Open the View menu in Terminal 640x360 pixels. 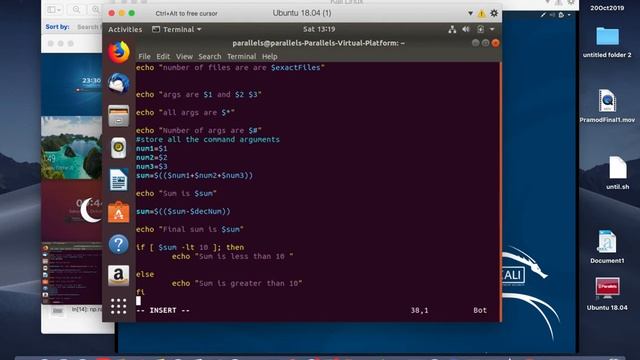point(184,57)
